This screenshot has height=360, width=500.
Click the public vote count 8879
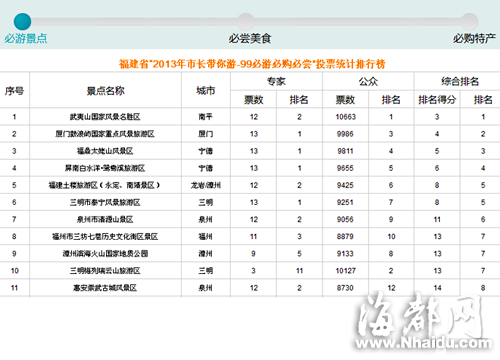click(x=345, y=237)
